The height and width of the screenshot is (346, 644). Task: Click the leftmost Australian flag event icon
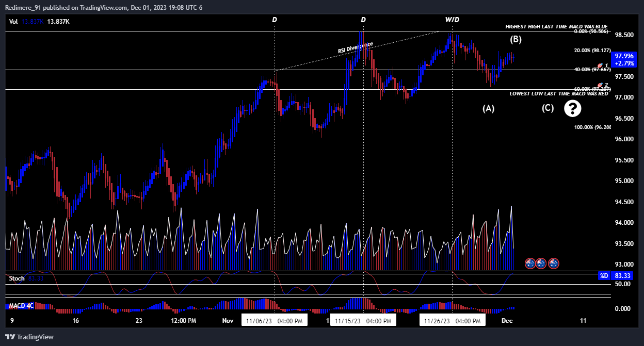530,263
